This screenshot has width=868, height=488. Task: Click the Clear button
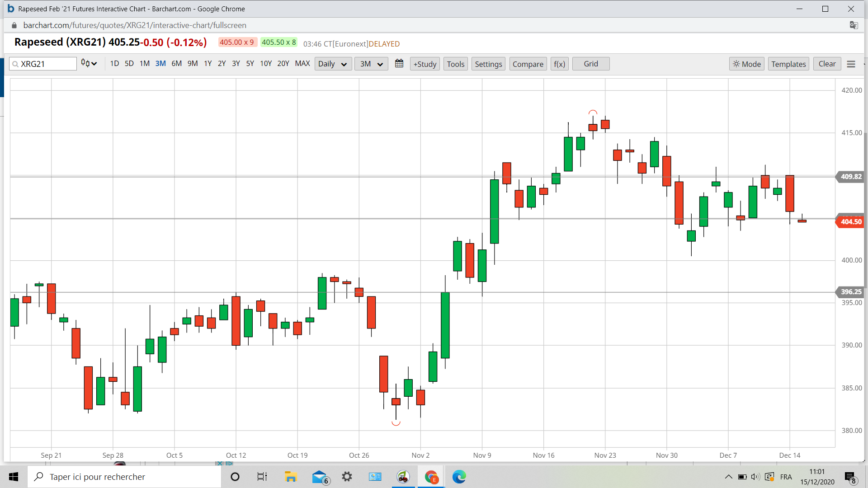click(x=827, y=64)
